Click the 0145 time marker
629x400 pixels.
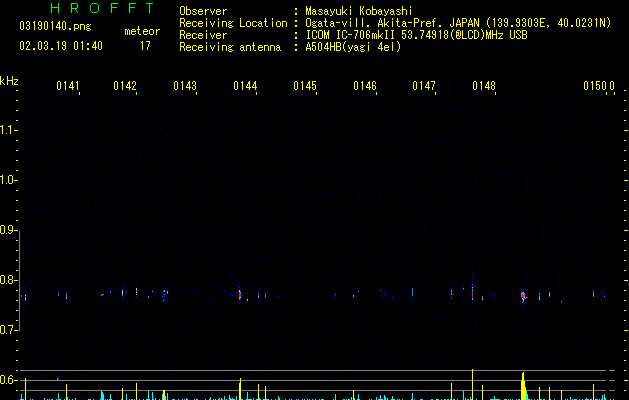[x=305, y=86]
